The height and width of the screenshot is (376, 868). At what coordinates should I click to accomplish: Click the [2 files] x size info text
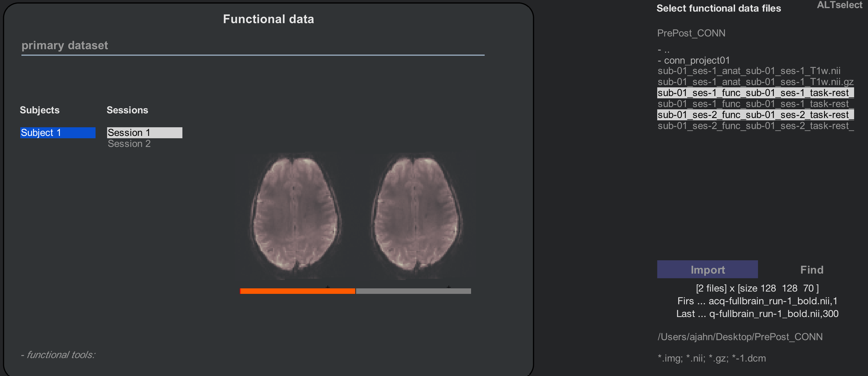pyautogui.click(x=757, y=288)
